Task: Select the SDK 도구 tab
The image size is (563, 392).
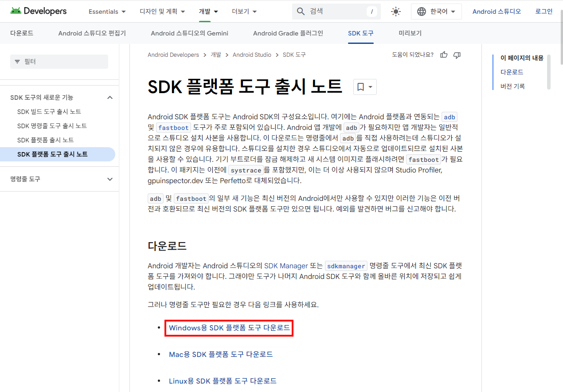Action: [x=361, y=33]
